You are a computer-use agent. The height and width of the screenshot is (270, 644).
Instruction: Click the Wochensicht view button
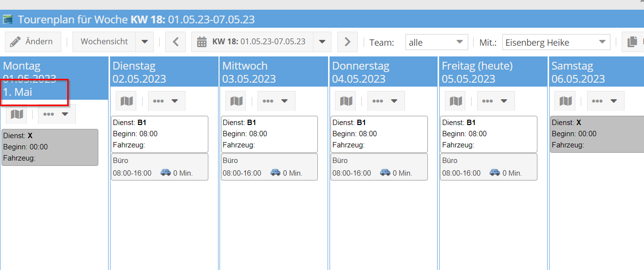point(104,42)
